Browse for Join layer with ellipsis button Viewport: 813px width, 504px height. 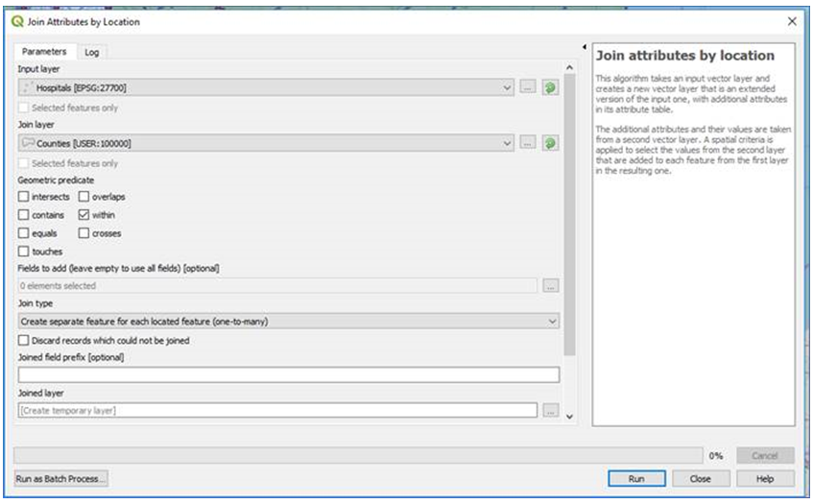coord(528,143)
